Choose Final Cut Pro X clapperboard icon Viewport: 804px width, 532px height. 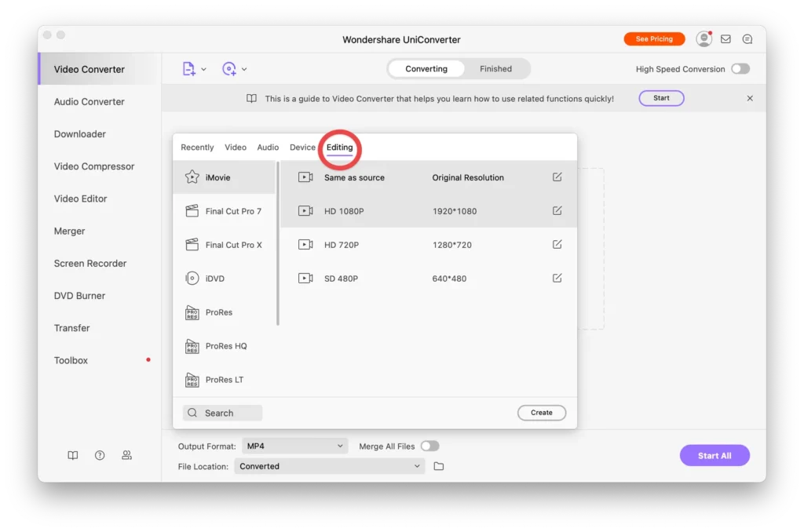tap(192, 245)
